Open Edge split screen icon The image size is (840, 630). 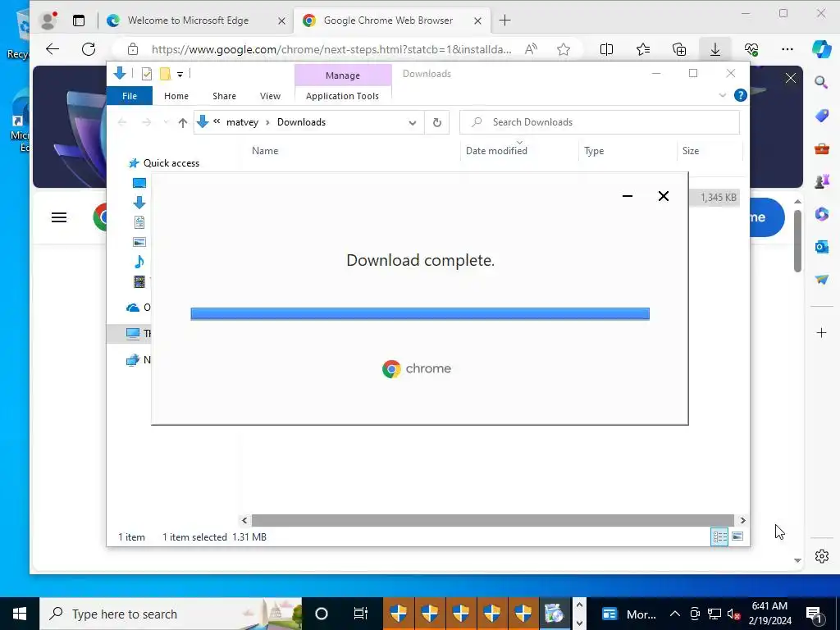[606, 49]
